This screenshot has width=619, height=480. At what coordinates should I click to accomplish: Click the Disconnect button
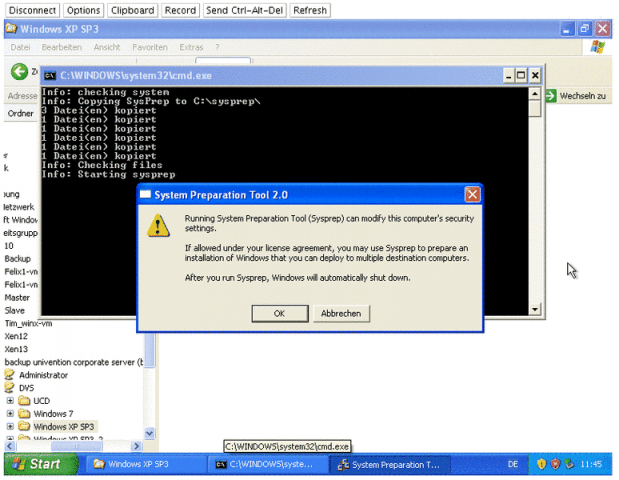pos(32,10)
